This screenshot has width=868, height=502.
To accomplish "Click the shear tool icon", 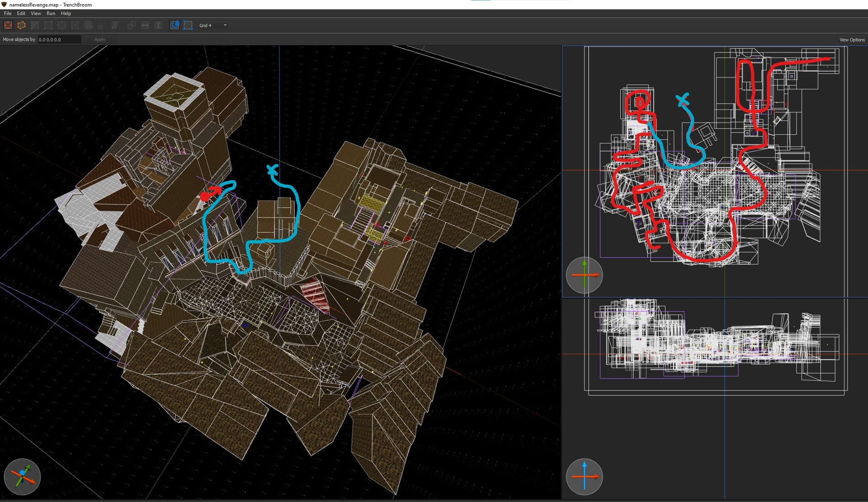I will coord(115,25).
